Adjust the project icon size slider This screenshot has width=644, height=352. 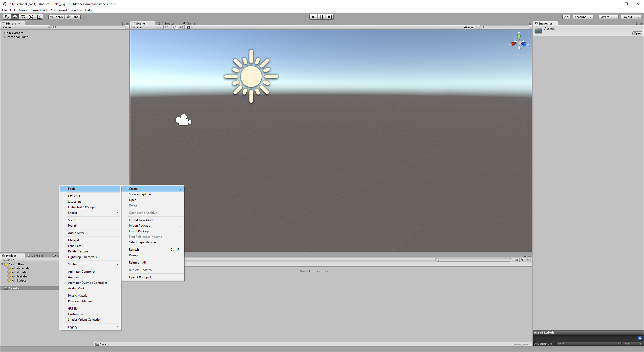[522, 344]
